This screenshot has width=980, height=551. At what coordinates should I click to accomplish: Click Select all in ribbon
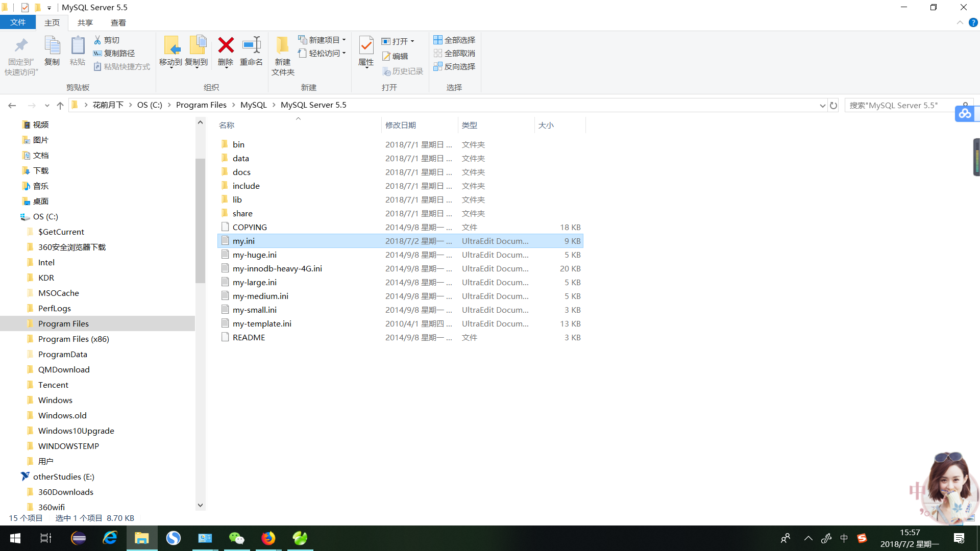pyautogui.click(x=454, y=40)
